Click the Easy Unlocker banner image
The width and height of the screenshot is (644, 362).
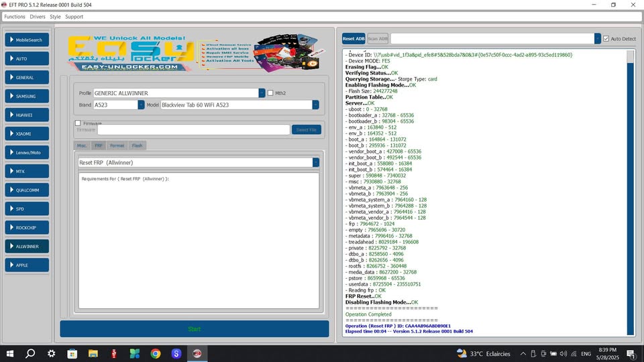(195, 52)
